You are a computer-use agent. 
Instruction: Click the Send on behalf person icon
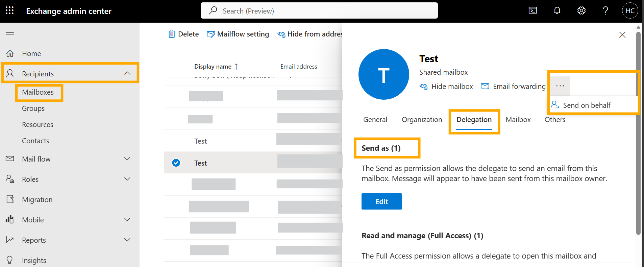tap(555, 104)
